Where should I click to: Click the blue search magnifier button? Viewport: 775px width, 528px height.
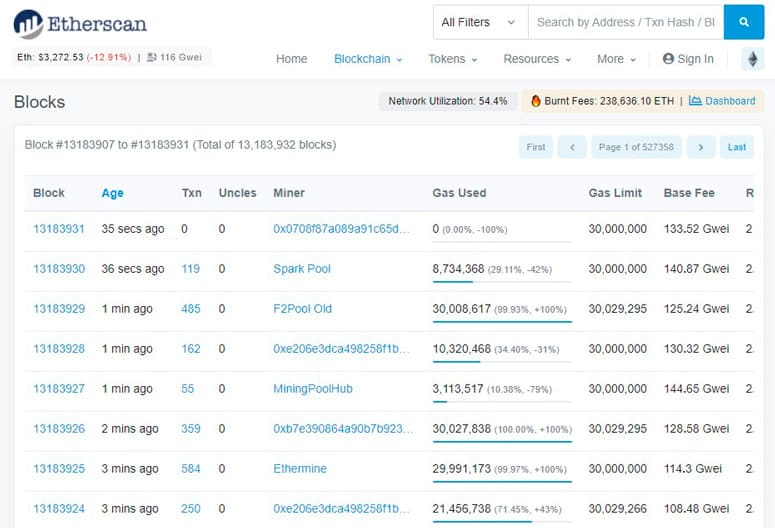(743, 22)
